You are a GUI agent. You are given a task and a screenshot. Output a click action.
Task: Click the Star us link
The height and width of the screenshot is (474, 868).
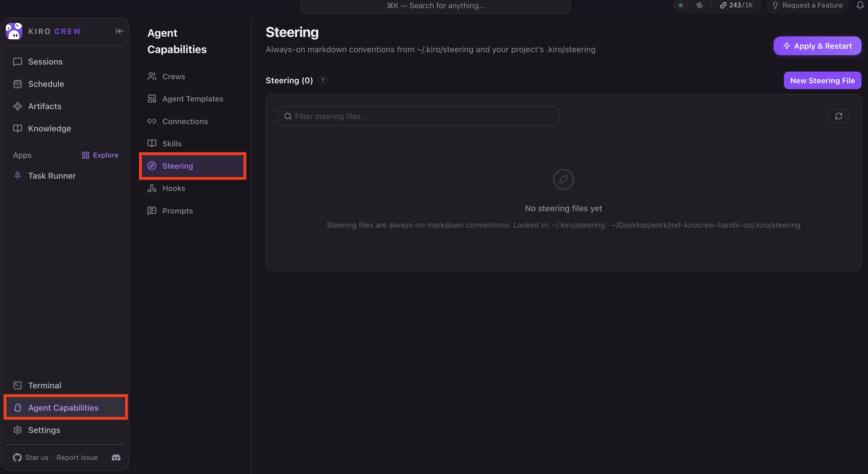[x=37, y=458]
